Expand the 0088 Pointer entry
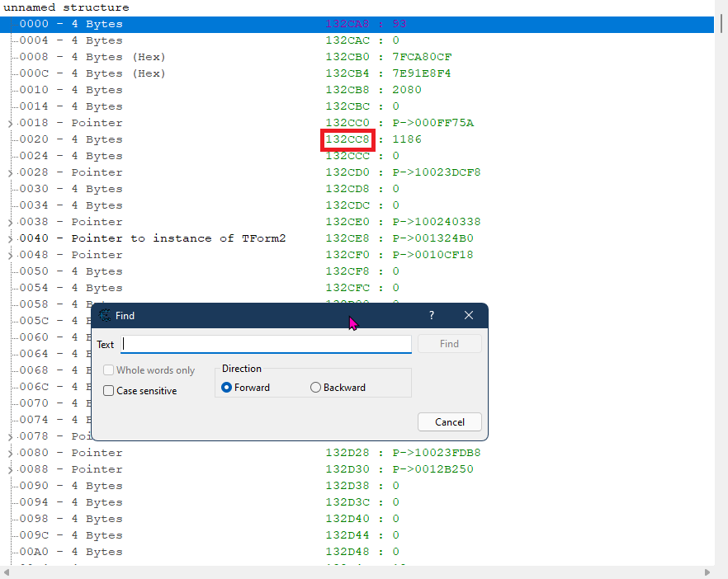The image size is (728, 579). click(x=9, y=469)
